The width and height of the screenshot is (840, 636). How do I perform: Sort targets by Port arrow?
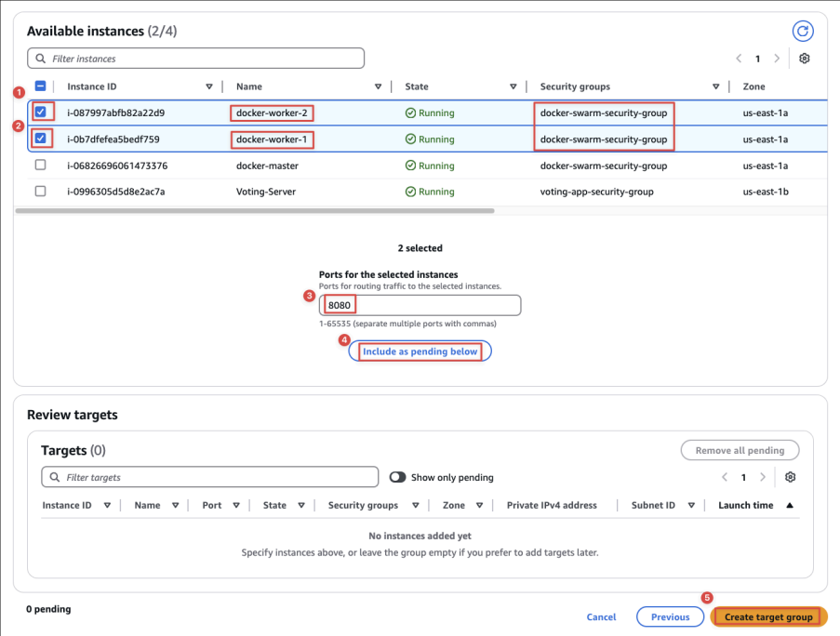(236, 506)
